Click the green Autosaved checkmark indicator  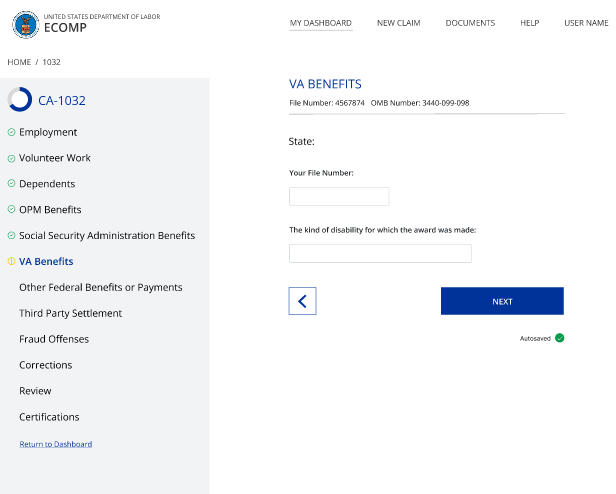(x=559, y=338)
